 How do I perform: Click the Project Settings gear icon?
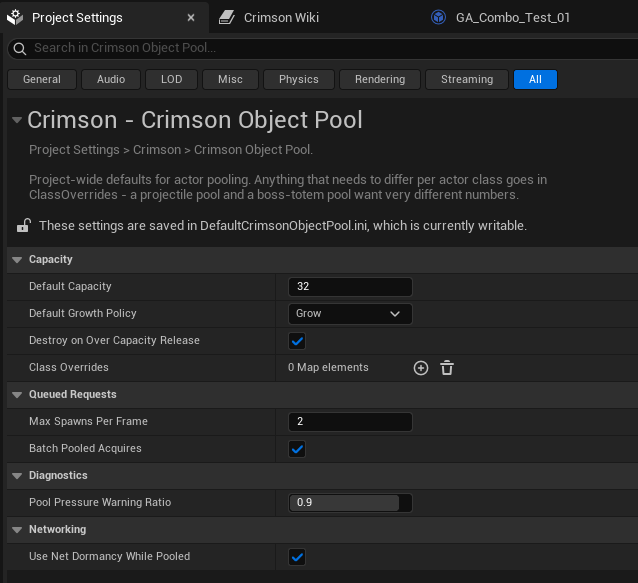(15, 17)
